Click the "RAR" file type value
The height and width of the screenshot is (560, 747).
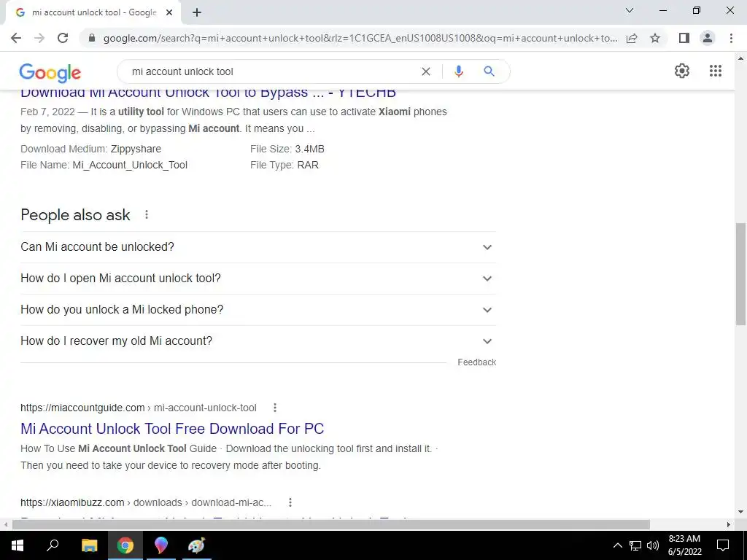[308, 166]
